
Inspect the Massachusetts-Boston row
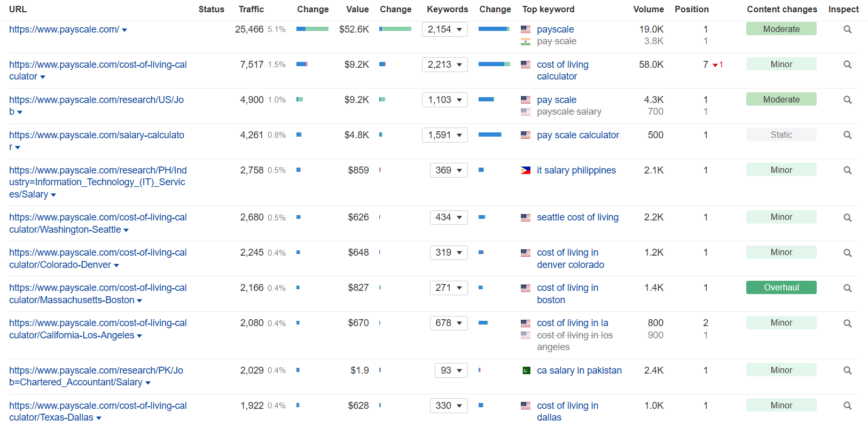[847, 288]
